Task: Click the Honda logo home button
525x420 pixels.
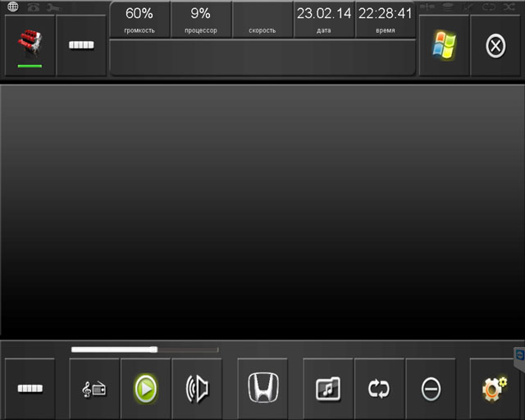Action: [262, 389]
